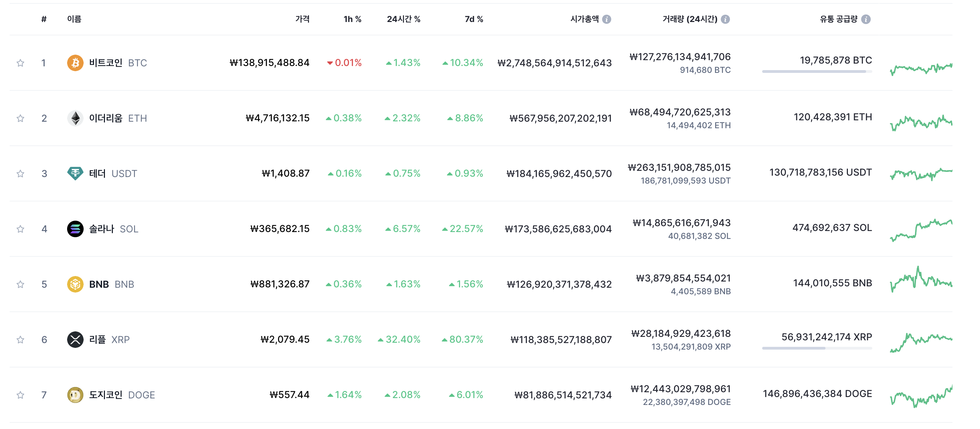This screenshot has height=429, width=980.
Task: Add 테더 to watchlist with star
Action: [21, 174]
